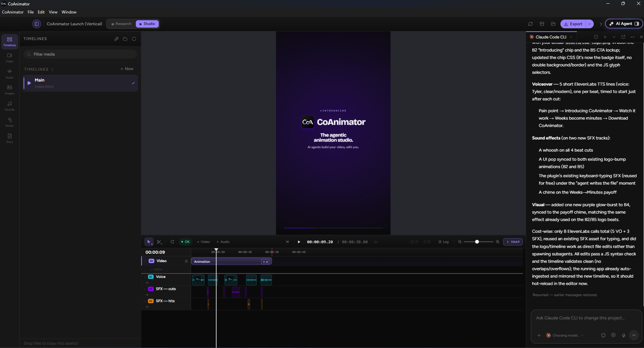The width and height of the screenshot is (644, 348).
Task: Open the Notes panel in sidebar
Action: pyautogui.click(x=9, y=122)
